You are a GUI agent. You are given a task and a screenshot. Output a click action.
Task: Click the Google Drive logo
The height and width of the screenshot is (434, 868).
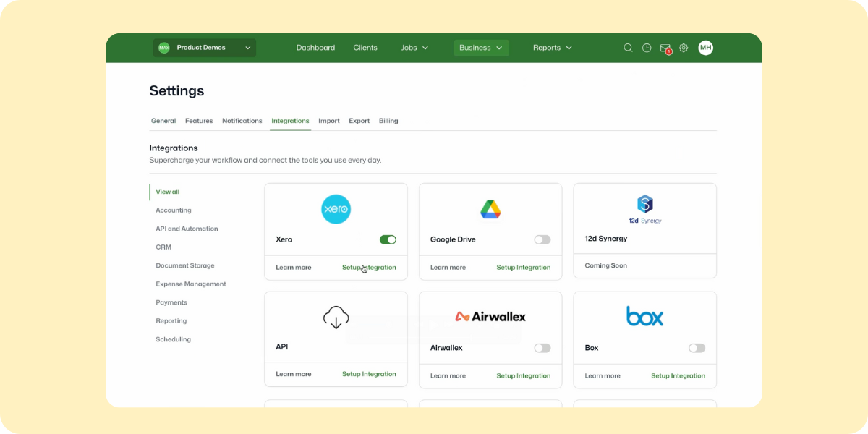click(x=490, y=209)
